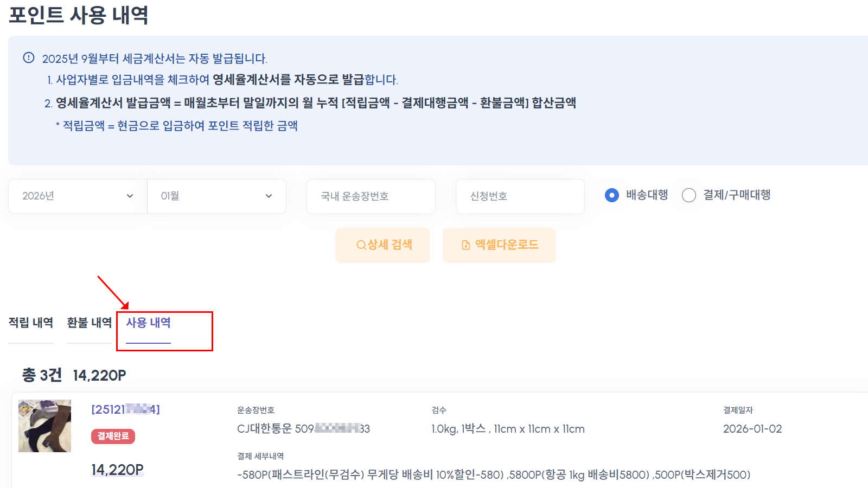868x488 pixels.
Task: Click the 국내 운송장번호 input field
Action: (x=371, y=196)
